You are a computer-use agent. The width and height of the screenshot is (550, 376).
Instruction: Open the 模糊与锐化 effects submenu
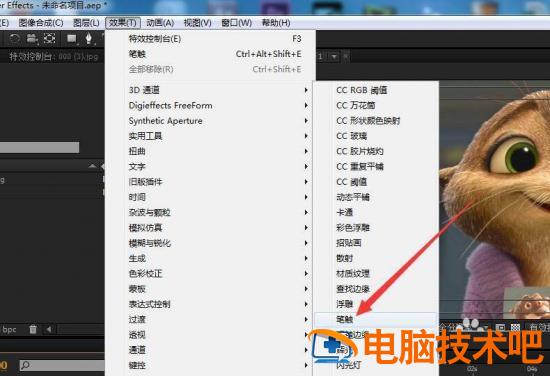pyautogui.click(x=210, y=243)
